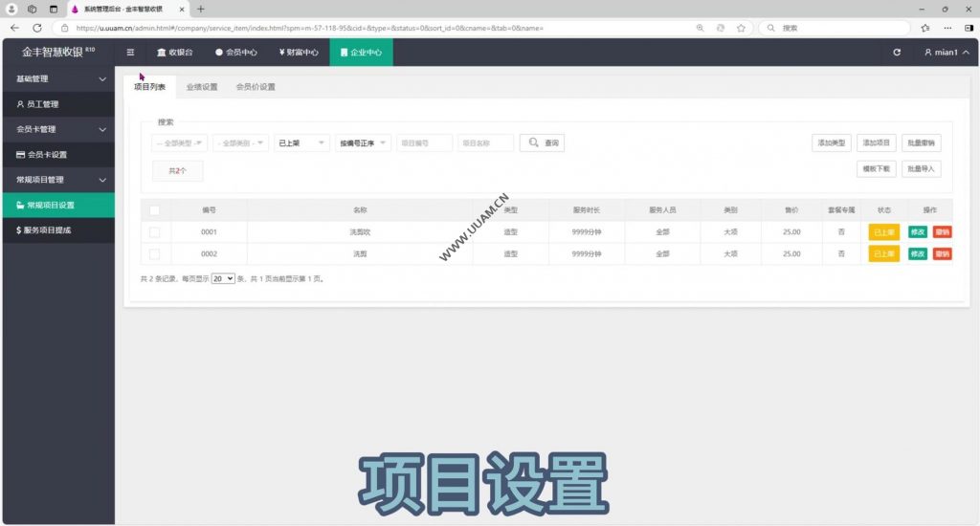
Task: Check the select-all checkbox in table header
Action: [154, 209]
